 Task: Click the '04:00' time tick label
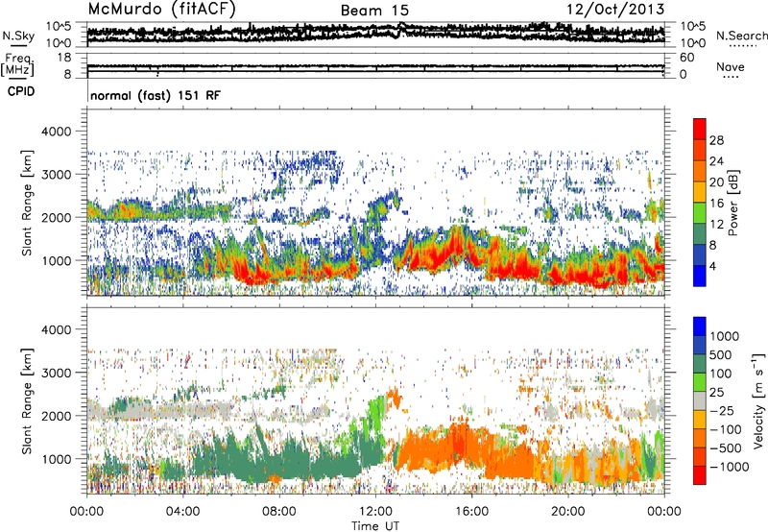(183, 512)
